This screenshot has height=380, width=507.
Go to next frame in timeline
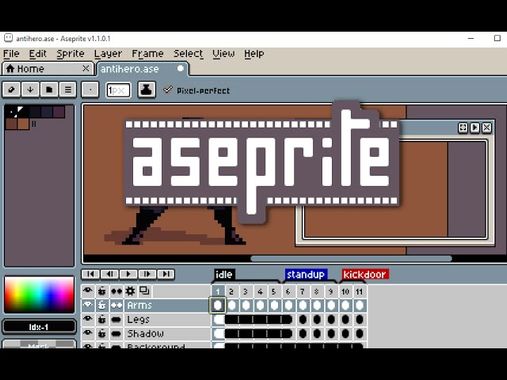(147, 274)
